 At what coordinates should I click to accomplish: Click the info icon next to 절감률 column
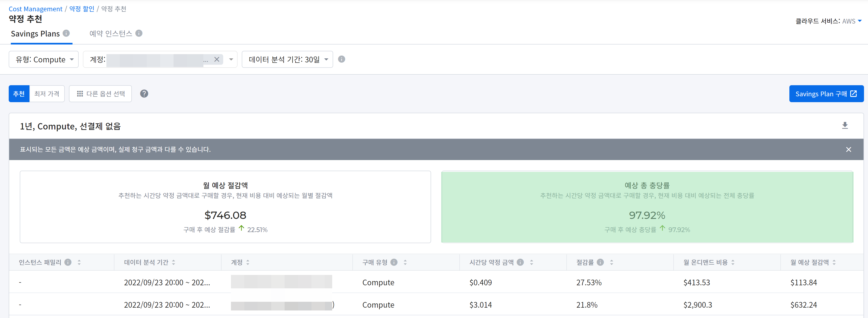click(x=600, y=262)
